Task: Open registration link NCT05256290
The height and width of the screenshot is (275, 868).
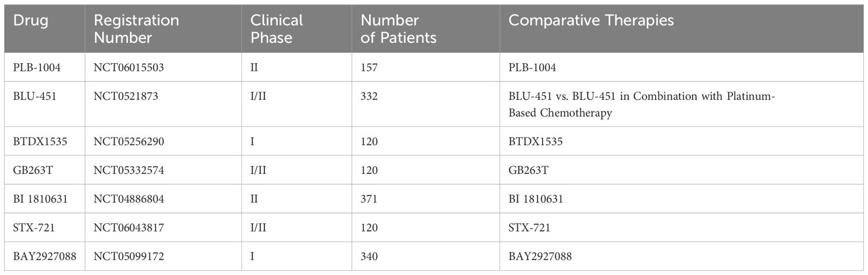Action: [x=128, y=142]
